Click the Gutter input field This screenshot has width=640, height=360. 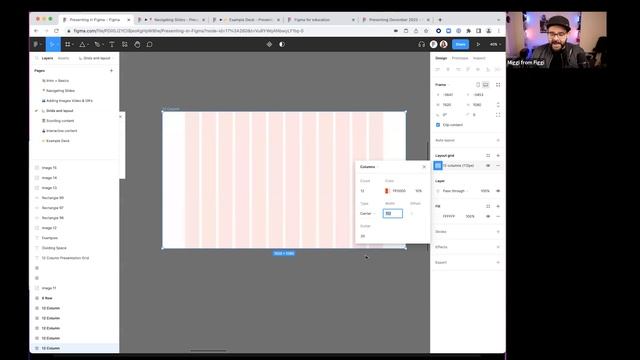[369, 236]
